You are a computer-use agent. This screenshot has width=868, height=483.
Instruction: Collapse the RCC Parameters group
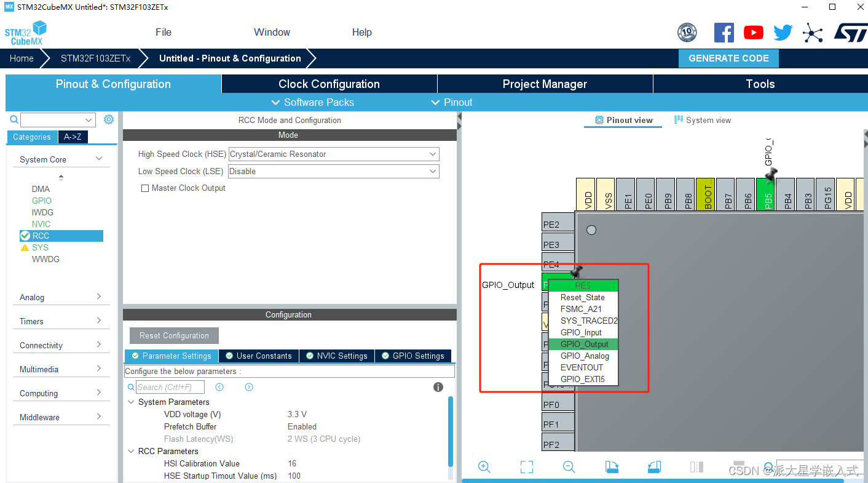pos(131,451)
